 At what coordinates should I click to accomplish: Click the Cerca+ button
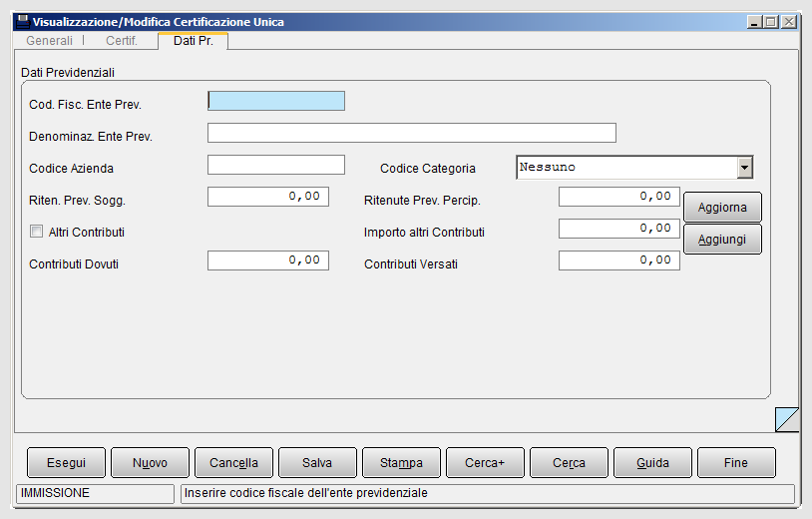tap(485, 462)
